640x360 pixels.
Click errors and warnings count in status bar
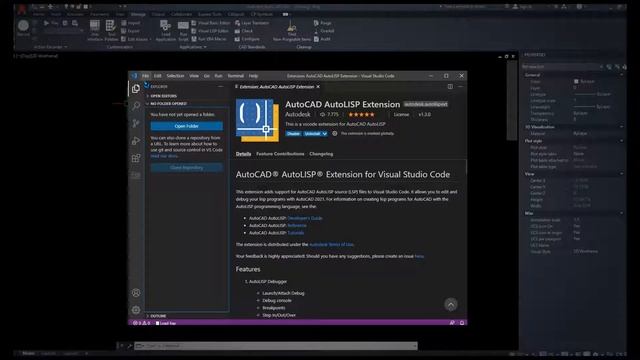141,323
